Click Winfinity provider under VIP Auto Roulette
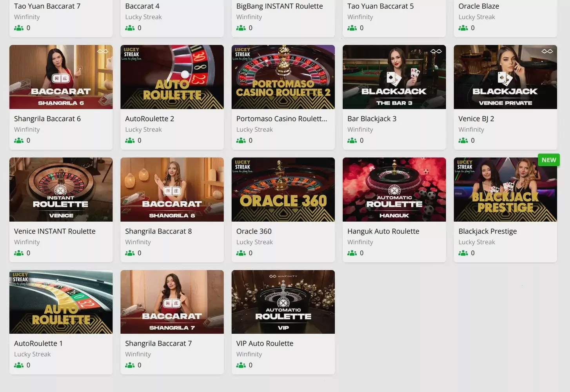This screenshot has height=392, width=570. 249,354
